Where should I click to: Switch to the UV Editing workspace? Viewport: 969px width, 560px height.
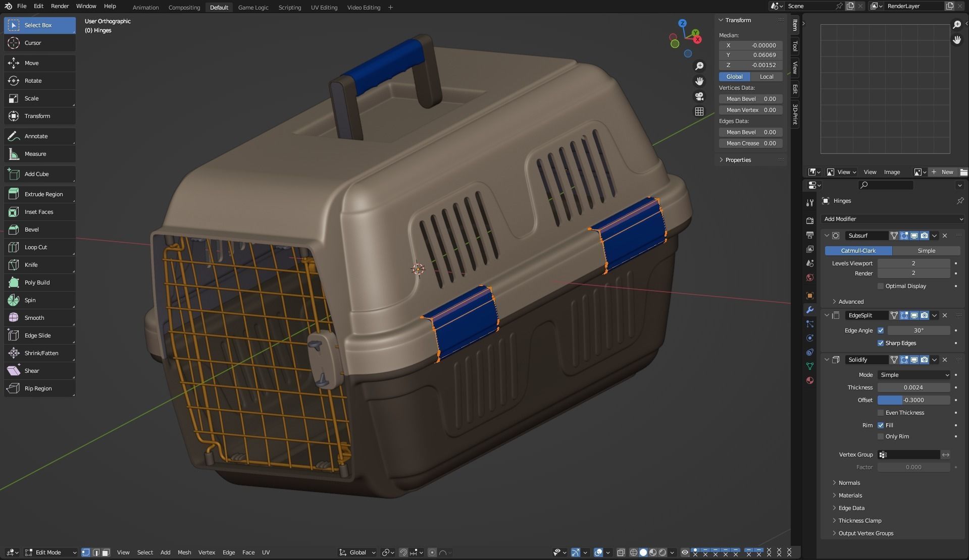click(324, 8)
